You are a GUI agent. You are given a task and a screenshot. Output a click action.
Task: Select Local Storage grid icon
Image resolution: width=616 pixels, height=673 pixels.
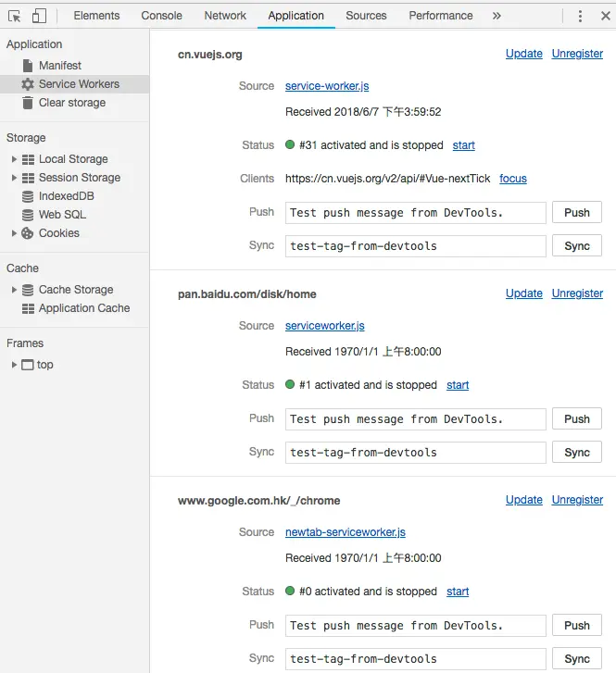tap(28, 159)
